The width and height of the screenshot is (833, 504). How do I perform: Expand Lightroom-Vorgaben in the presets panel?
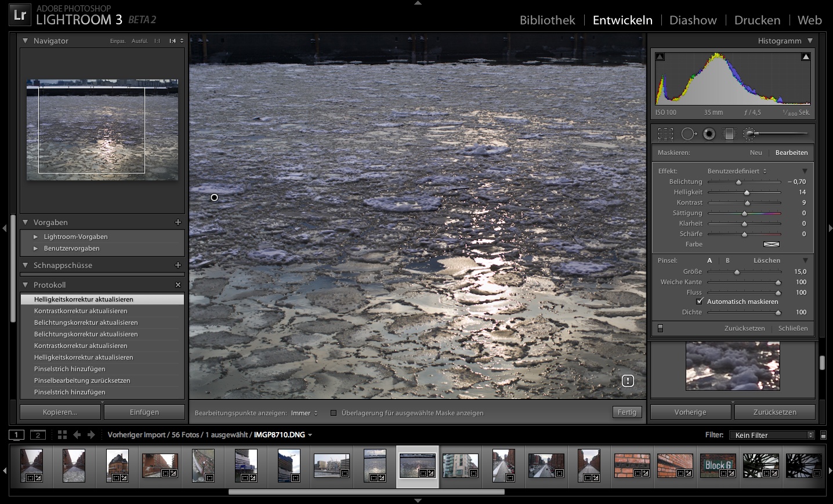(x=75, y=237)
